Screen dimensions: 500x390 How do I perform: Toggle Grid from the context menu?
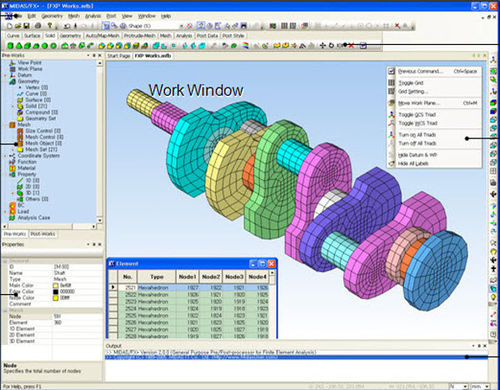coord(411,83)
